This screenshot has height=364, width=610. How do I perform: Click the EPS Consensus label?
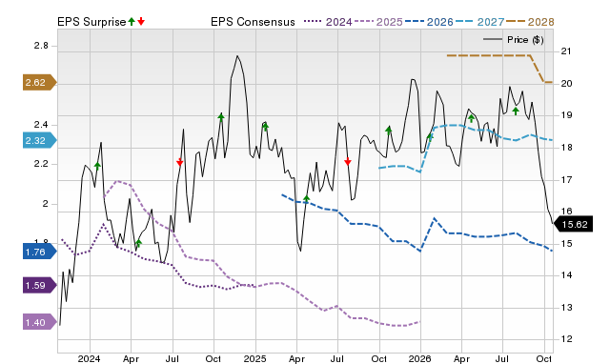click(x=253, y=22)
